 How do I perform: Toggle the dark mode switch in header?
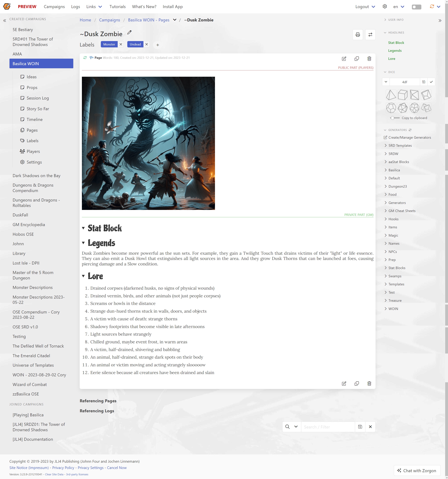coord(416,7)
